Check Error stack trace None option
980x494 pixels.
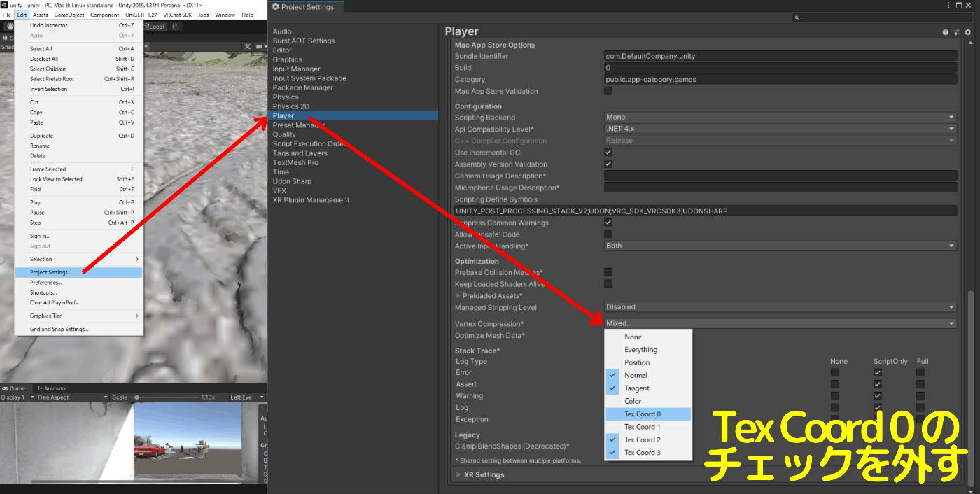pyautogui.click(x=835, y=372)
